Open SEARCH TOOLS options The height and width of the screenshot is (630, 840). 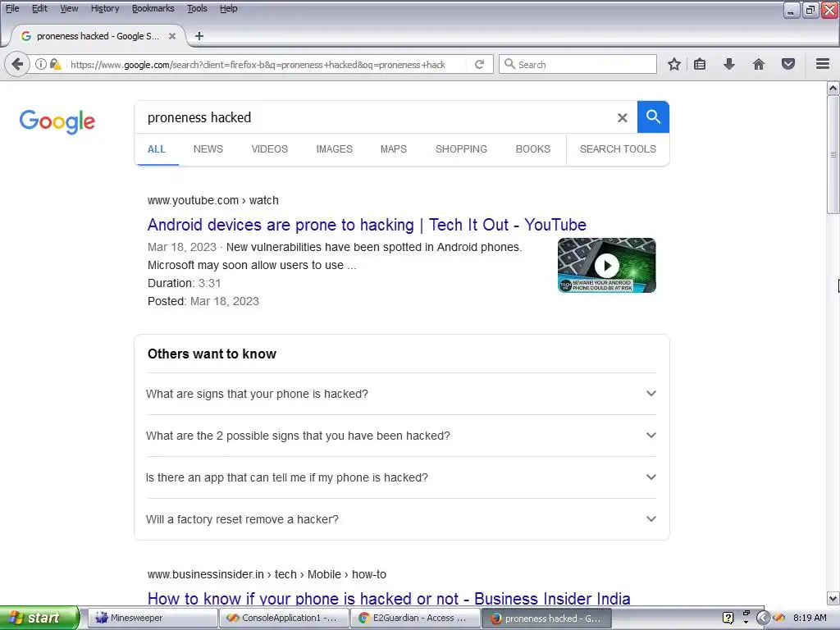click(618, 149)
